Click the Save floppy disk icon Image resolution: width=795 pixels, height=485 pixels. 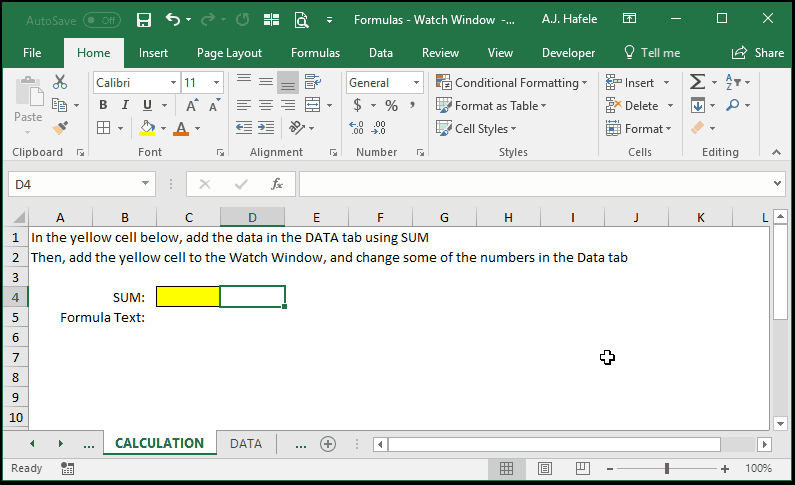click(x=144, y=20)
